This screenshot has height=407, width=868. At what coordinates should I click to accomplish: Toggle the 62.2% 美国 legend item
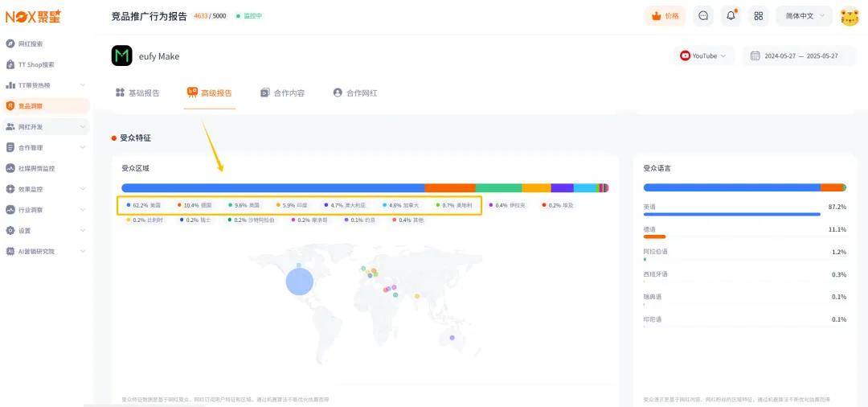point(145,205)
